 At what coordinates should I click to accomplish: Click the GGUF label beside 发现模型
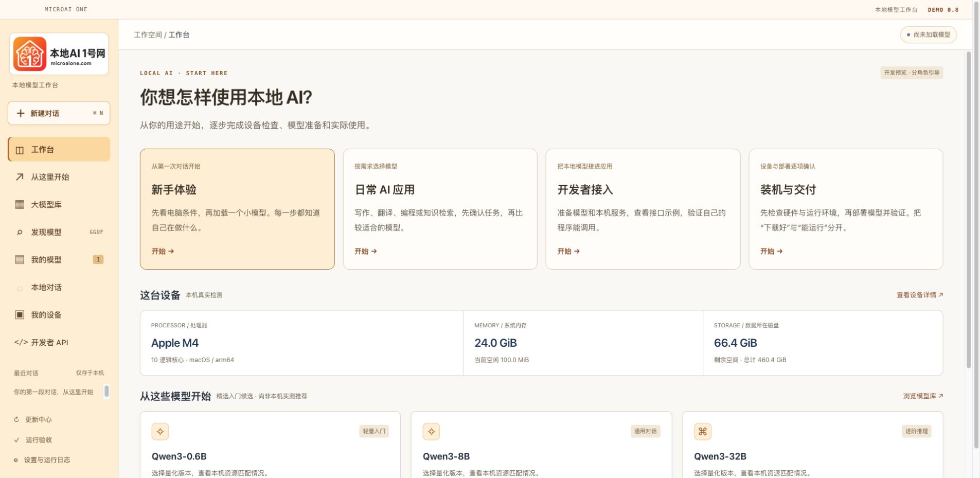(x=96, y=232)
